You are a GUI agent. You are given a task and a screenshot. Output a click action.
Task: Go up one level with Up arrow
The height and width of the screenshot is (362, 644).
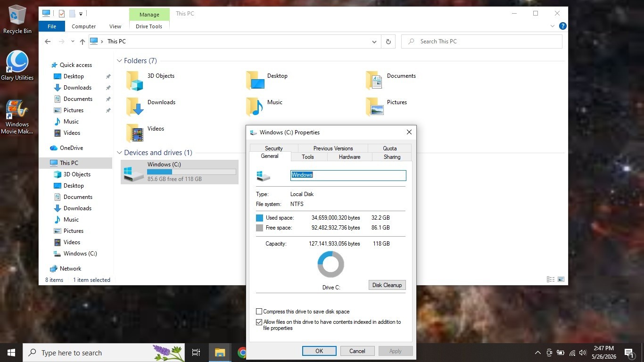coord(83,41)
